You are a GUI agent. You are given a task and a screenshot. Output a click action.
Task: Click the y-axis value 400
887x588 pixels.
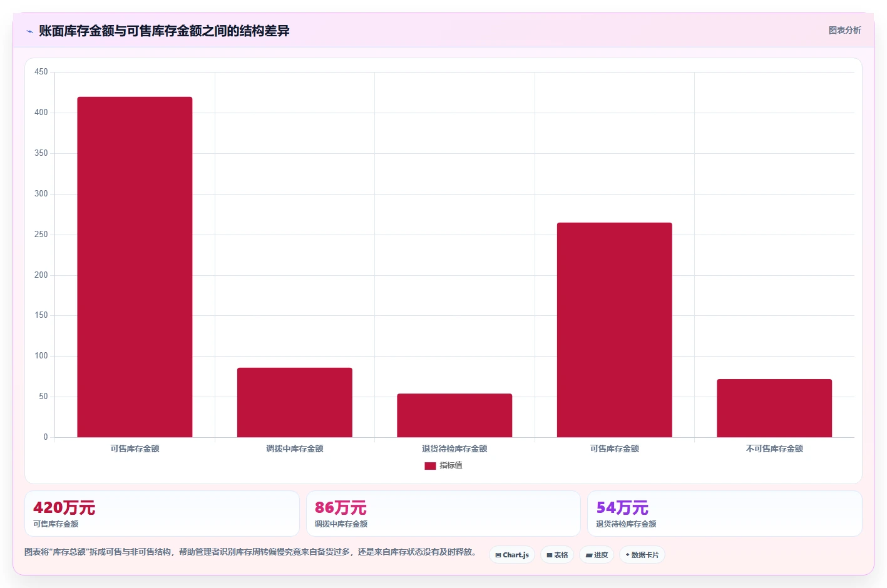pyautogui.click(x=41, y=113)
